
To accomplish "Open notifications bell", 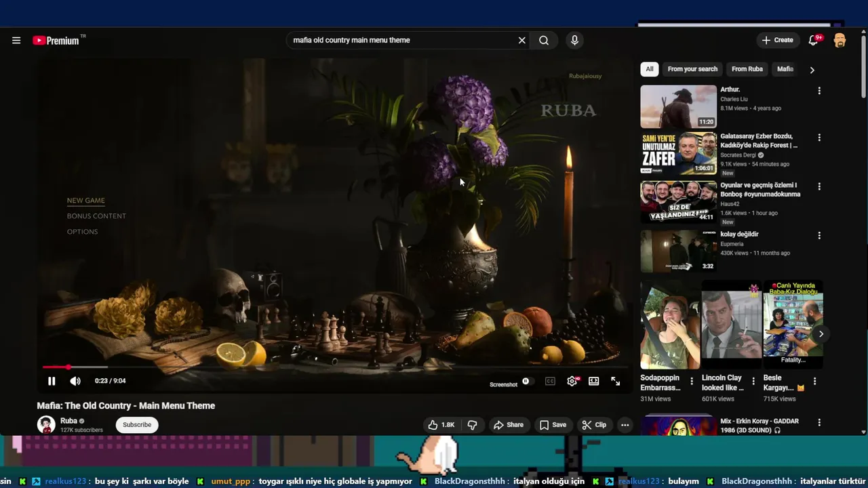I will pos(813,40).
